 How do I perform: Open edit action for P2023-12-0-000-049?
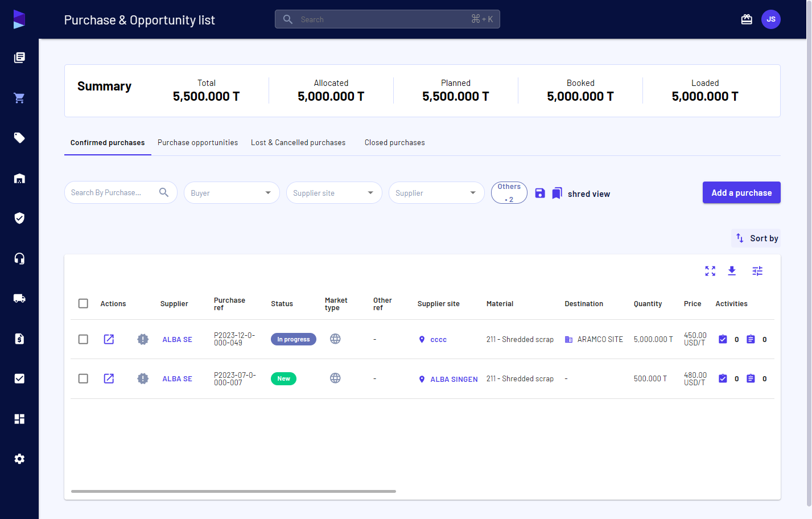click(x=109, y=339)
